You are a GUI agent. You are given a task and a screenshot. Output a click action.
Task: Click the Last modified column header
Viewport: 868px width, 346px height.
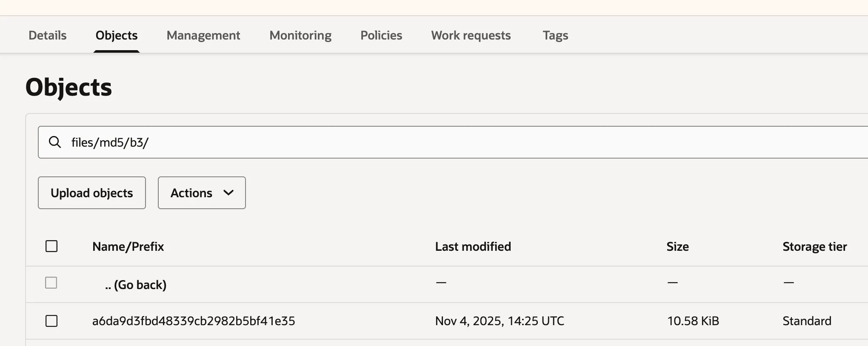click(x=473, y=247)
